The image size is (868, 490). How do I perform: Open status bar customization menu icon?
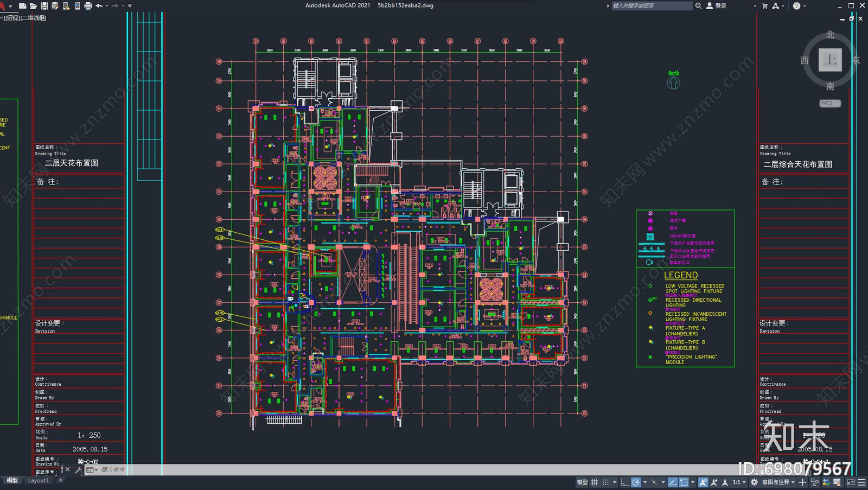click(x=862, y=482)
